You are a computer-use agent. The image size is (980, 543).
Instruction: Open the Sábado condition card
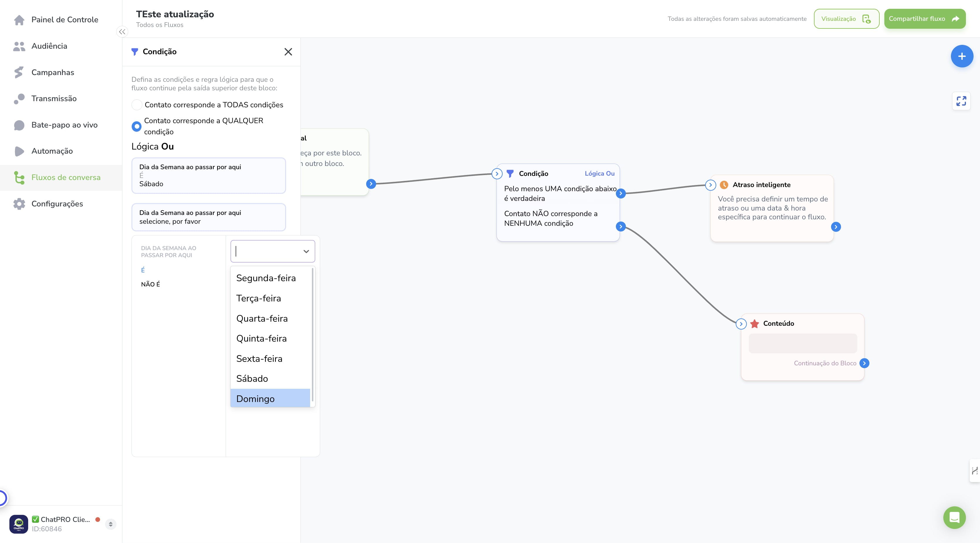209,176
